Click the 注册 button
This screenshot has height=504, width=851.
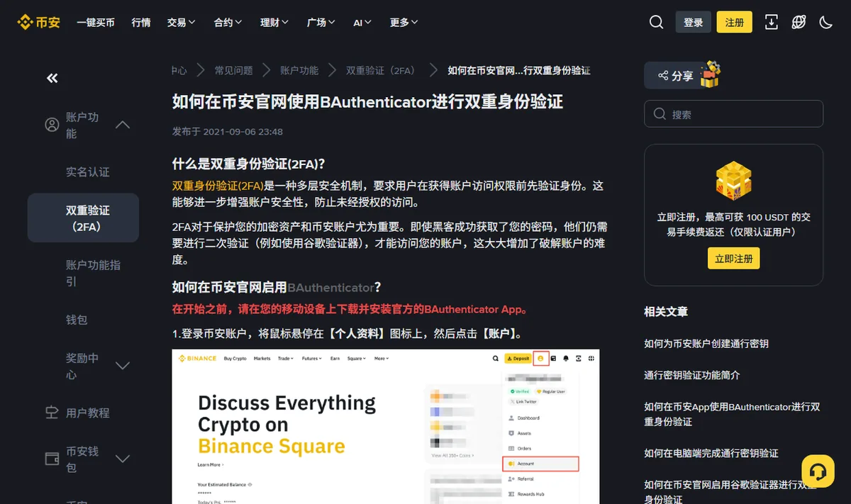pos(735,23)
